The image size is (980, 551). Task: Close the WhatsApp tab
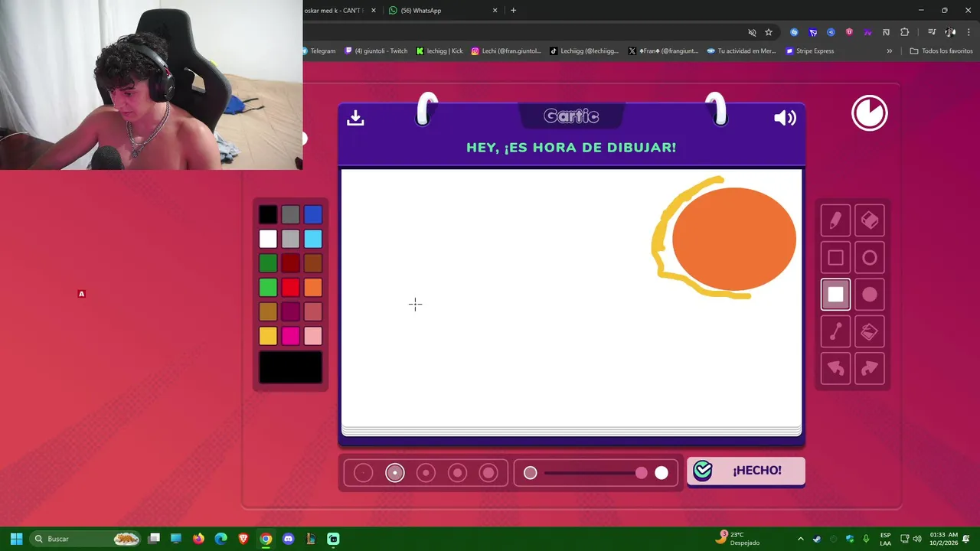[x=495, y=10]
